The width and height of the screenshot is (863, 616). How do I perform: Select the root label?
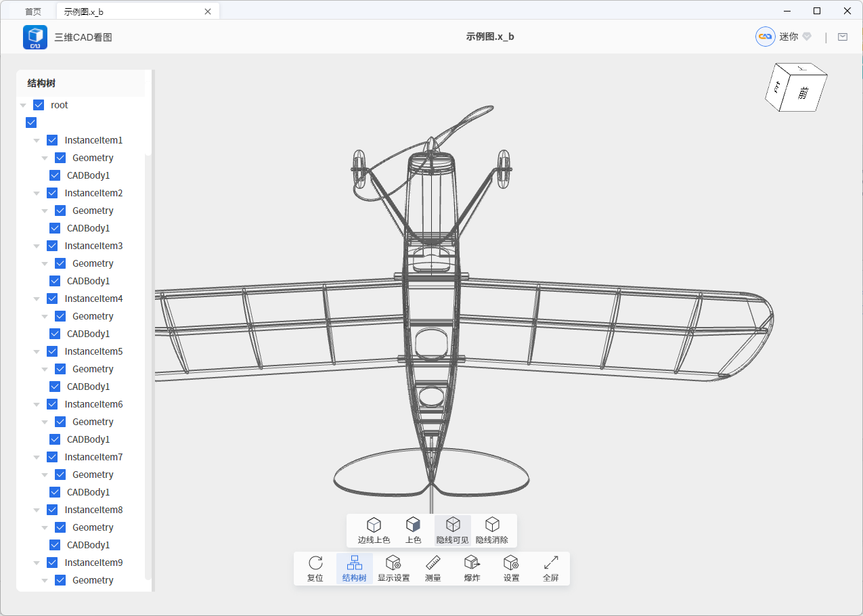[x=60, y=105]
